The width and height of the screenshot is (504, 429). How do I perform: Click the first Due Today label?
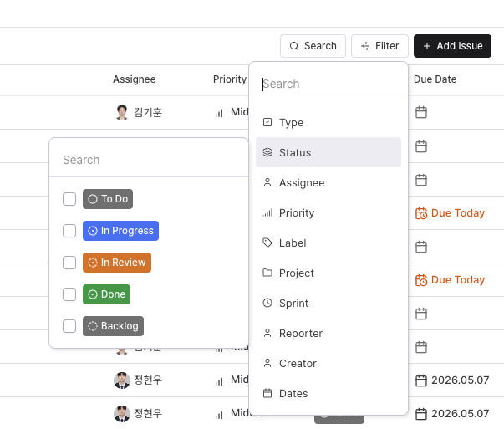click(x=458, y=213)
